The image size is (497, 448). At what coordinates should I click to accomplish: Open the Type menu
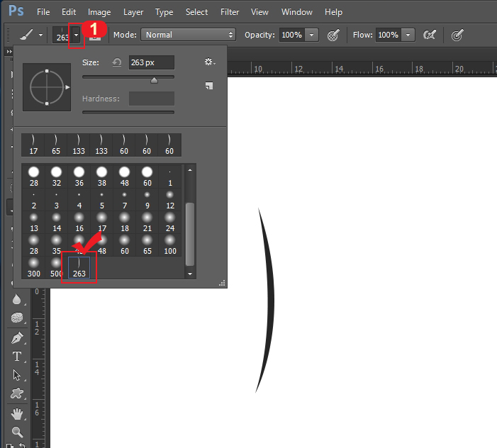point(164,12)
